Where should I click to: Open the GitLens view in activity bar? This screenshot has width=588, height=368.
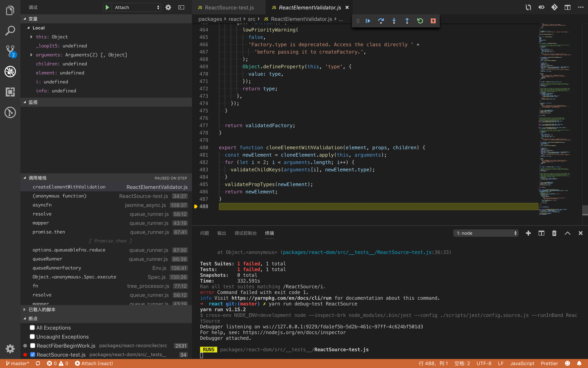[x=10, y=112]
